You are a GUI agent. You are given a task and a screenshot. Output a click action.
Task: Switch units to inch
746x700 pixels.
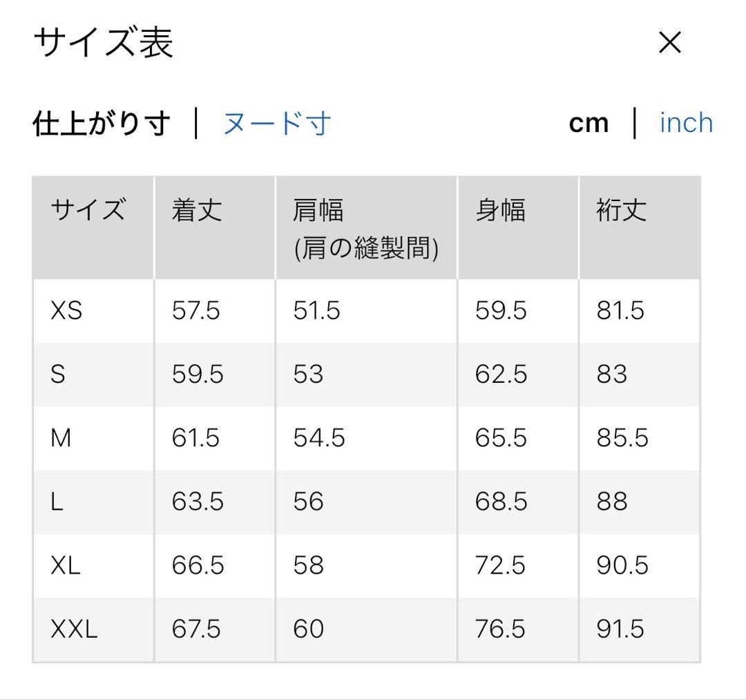coord(686,122)
